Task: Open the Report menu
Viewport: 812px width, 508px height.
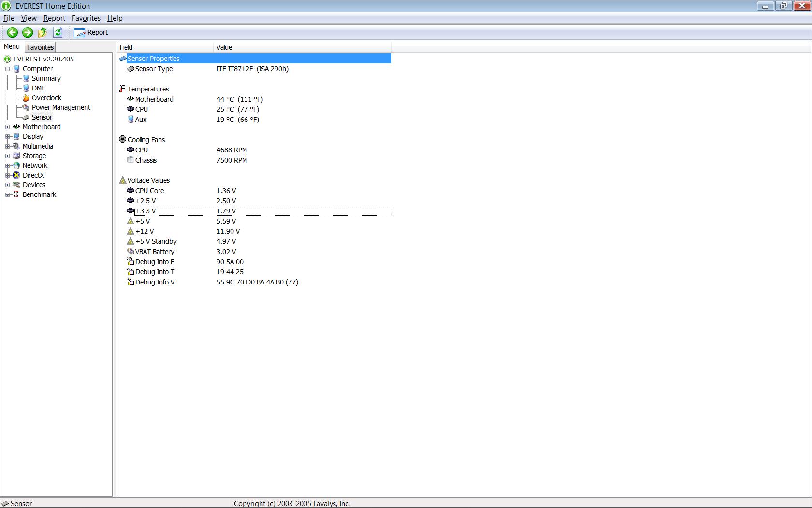Action: 54,18
